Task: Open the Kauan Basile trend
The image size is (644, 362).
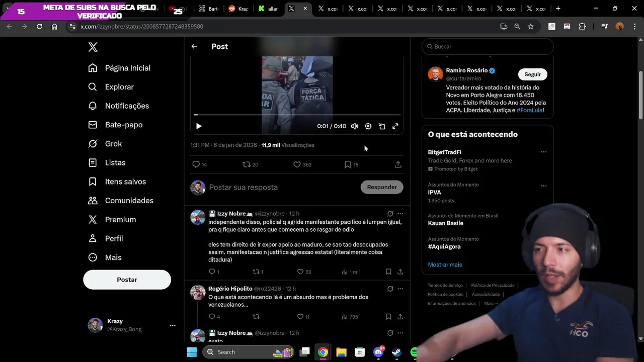Action: 445,223
